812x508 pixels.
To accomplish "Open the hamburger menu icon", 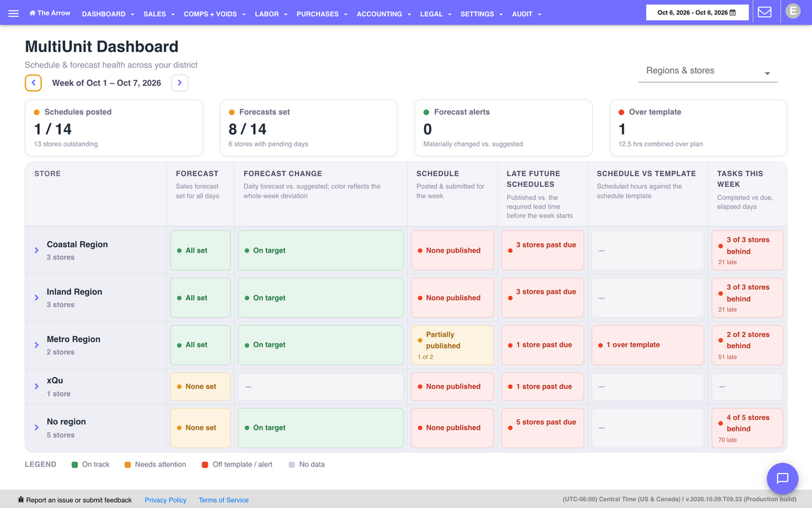I will 14,14.
